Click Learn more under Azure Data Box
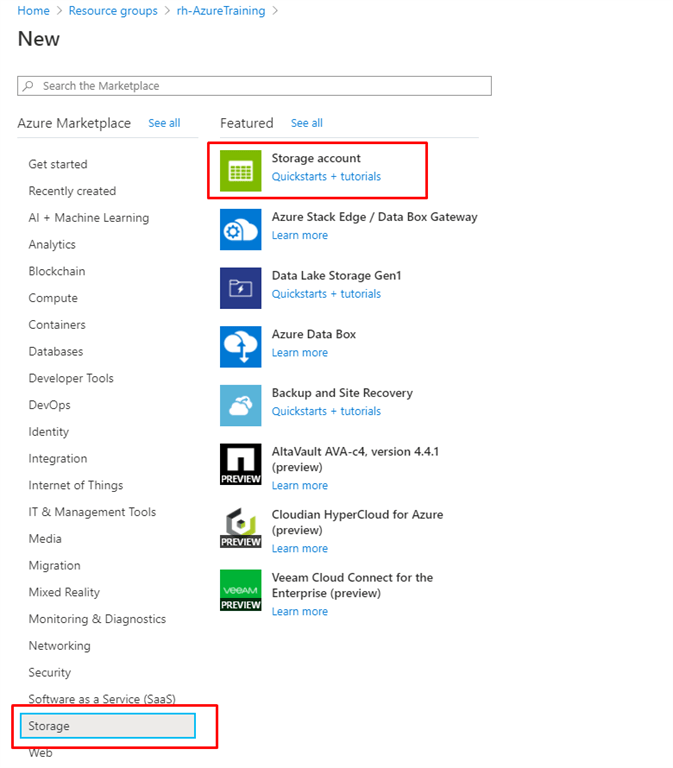673x768 pixels. click(x=300, y=353)
